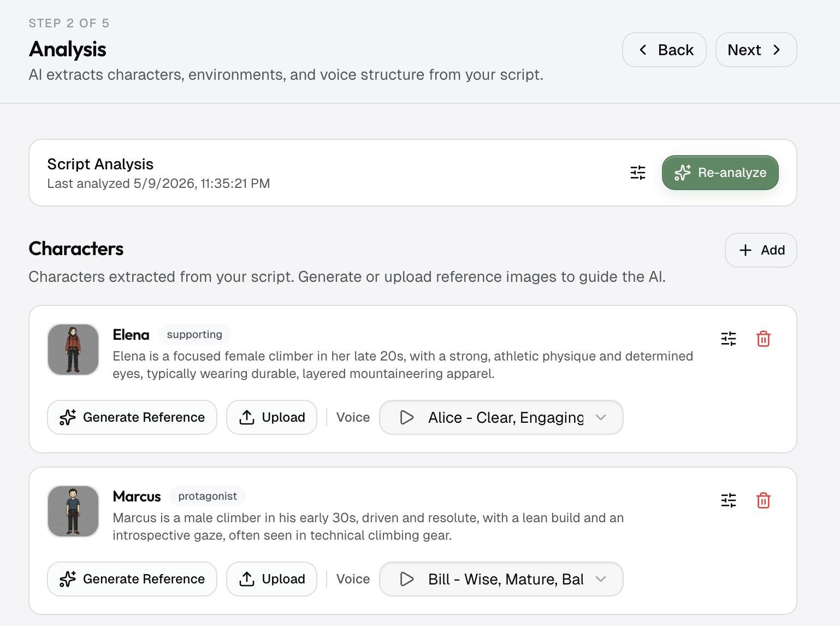The image size is (840, 626).
Task: Go to next step with Next button
Action: tap(756, 50)
